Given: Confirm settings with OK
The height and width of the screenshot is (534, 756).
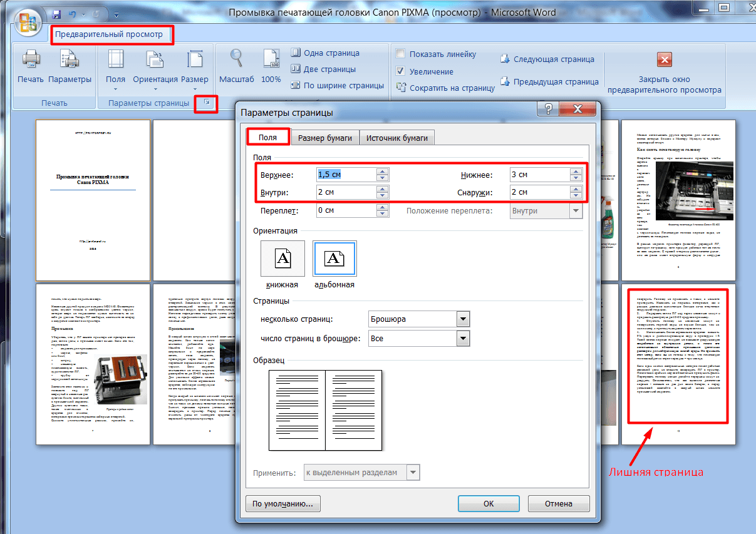Looking at the screenshot, I should pos(488,503).
